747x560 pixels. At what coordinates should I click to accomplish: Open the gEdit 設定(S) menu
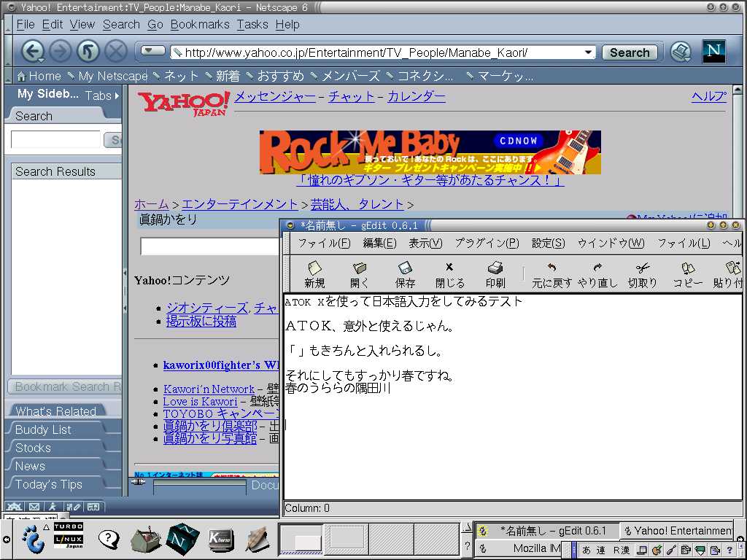pos(548,243)
